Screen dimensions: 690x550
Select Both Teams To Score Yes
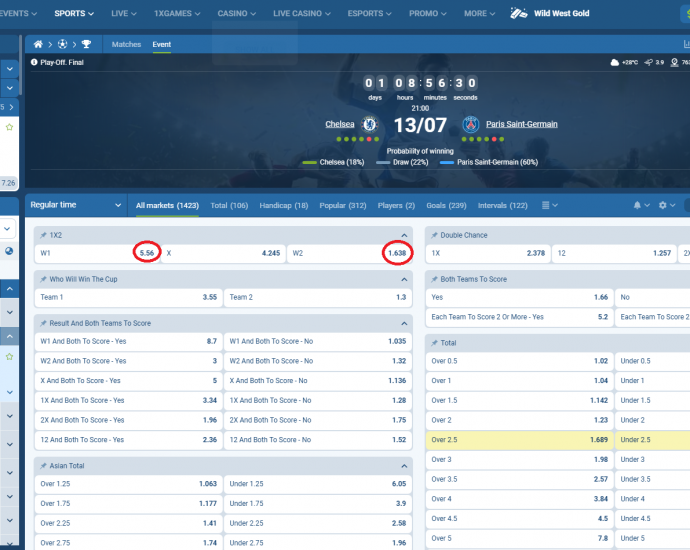coord(520,297)
